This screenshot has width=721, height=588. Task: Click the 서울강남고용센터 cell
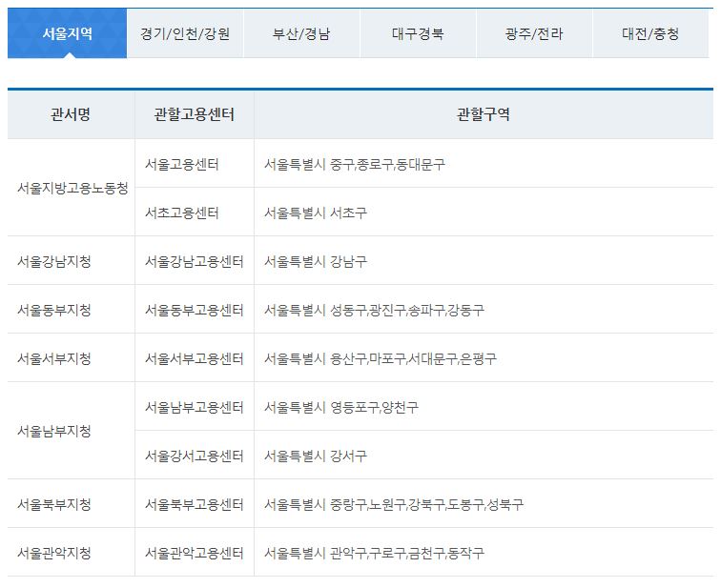tap(194, 261)
